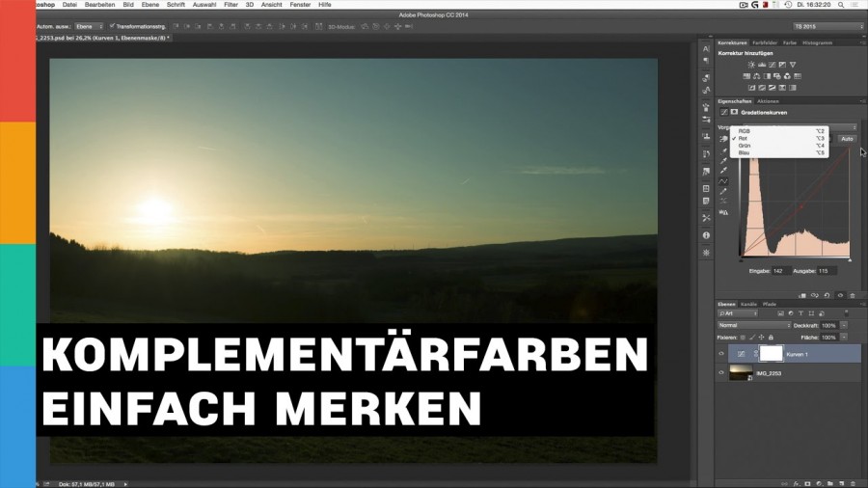Click the text layer filter icon
Screen dimensions: 868x488
[801, 313]
